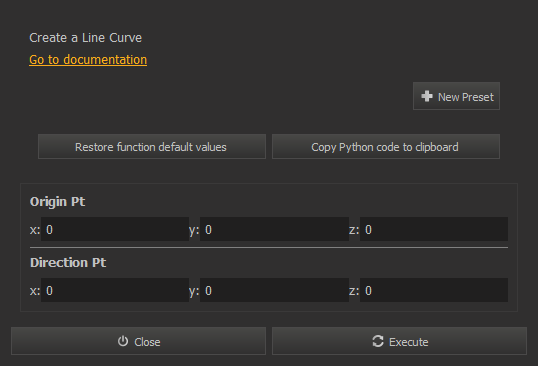This screenshot has height=366, width=538.
Task: Click into the Origin Pt z field
Action: (x=434, y=229)
